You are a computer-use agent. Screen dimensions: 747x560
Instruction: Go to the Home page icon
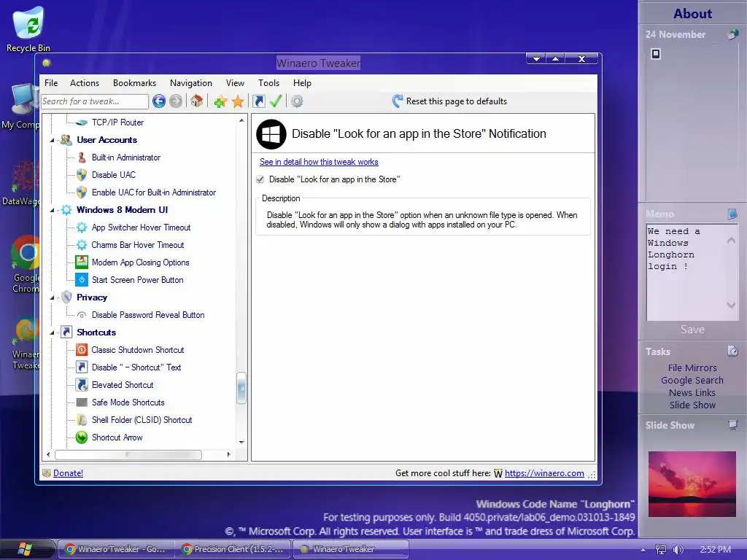pyautogui.click(x=197, y=101)
